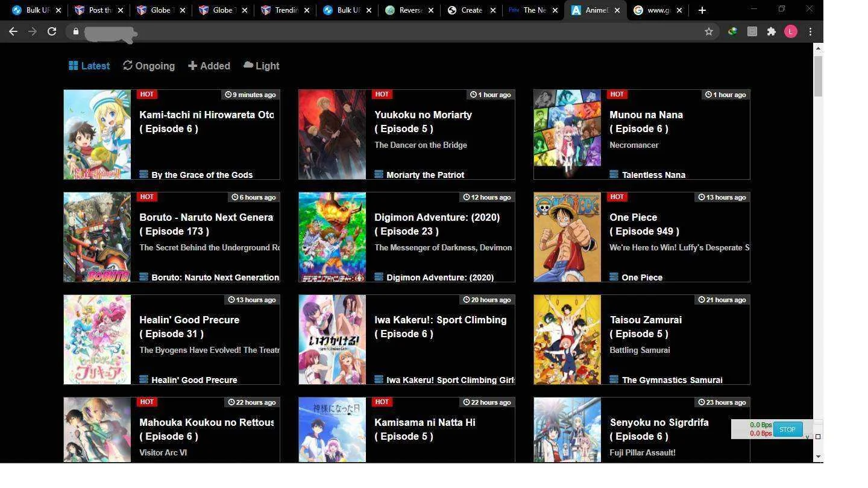Screen dimensions: 868x488
Task: Reload the current page
Action: tap(52, 31)
